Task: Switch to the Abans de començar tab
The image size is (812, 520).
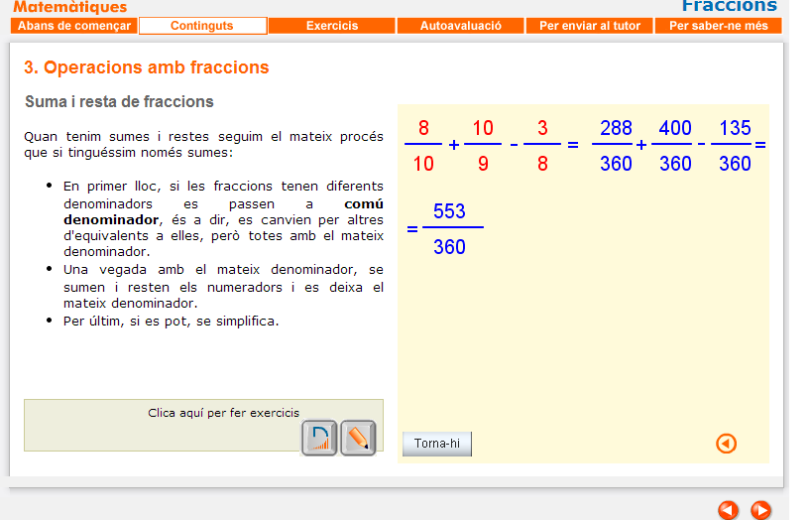Action: tap(74, 26)
